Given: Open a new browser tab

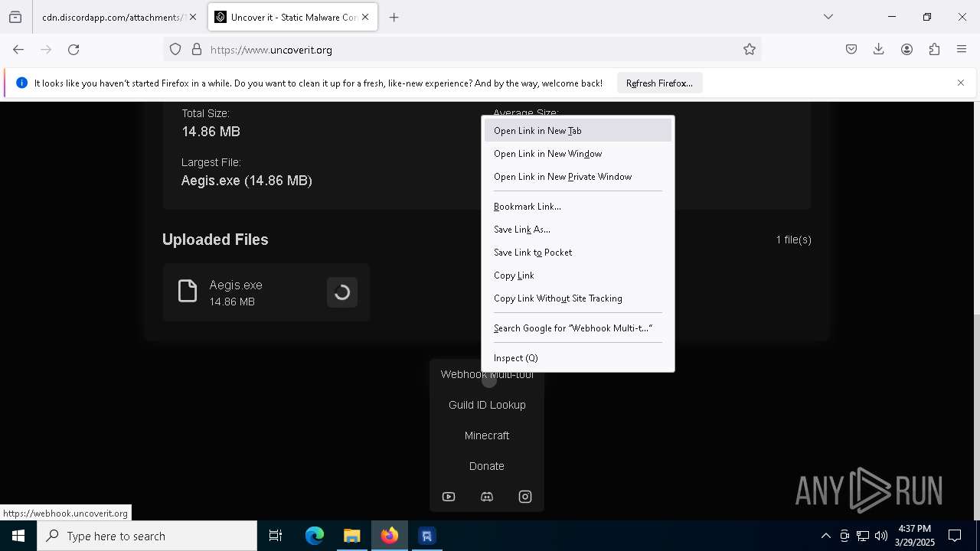Looking at the screenshot, I should click(x=394, y=17).
